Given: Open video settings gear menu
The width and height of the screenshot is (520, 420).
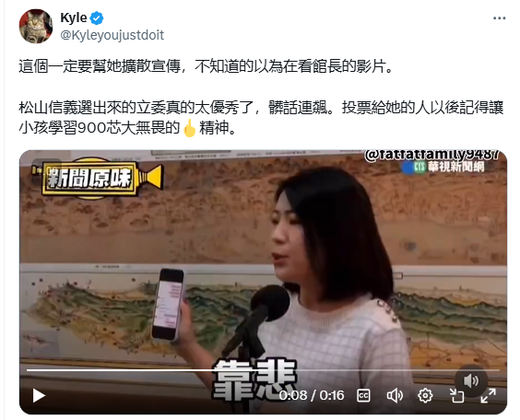Looking at the screenshot, I should click(425, 395).
